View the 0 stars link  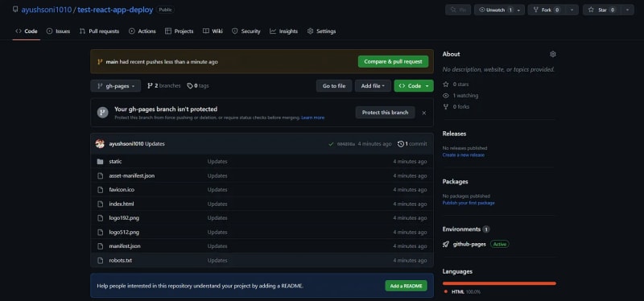coord(456,85)
